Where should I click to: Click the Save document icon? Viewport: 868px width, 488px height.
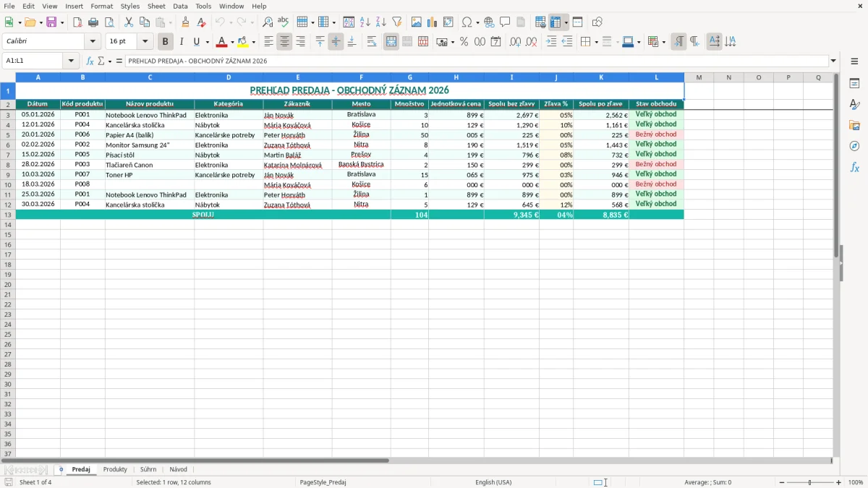(x=51, y=22)
